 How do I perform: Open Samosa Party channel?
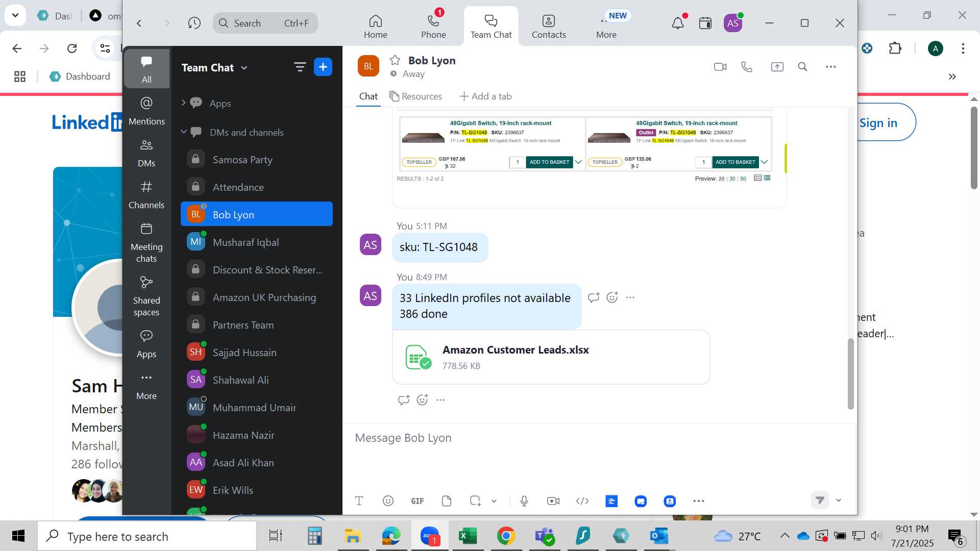tap(257, 160)
